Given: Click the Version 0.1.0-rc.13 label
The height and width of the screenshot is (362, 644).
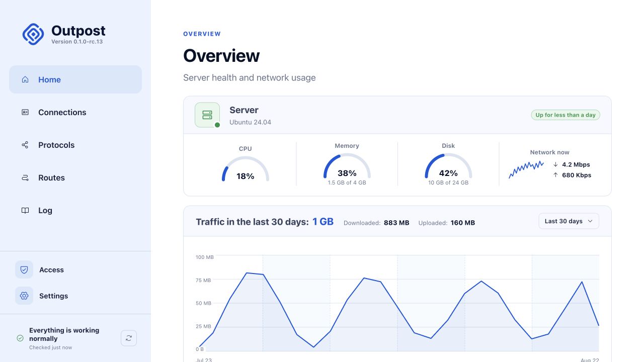Looking at the screenshot, I should 77,42.
